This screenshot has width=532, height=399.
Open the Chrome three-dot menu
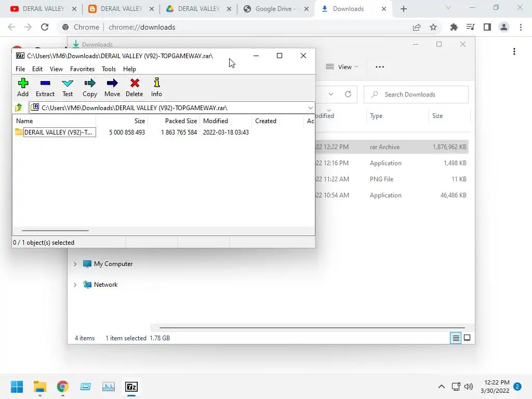[x=521, y=27]
